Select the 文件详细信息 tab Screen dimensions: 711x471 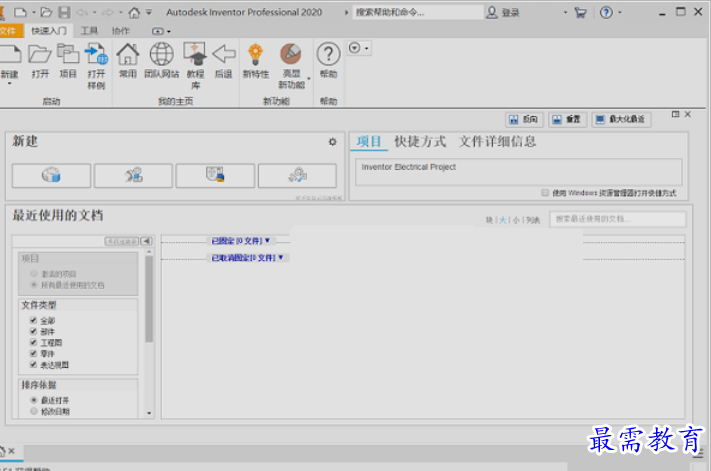497,141
